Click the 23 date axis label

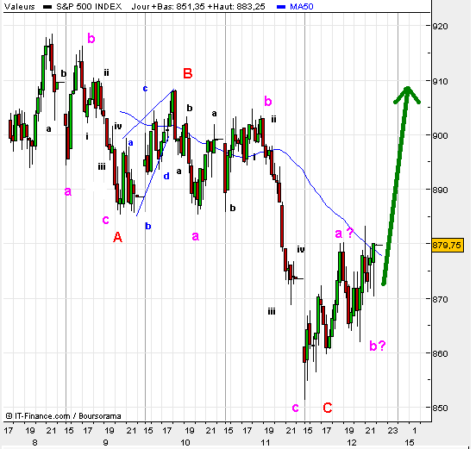[393, 430]
